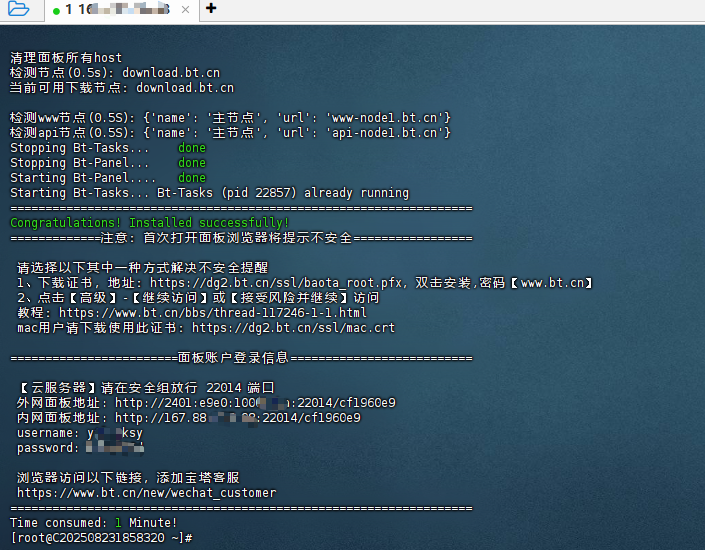This screenshot has height=550, width=705.
Task: Click the Time consumed output line
Action: (x=93, y=523)
